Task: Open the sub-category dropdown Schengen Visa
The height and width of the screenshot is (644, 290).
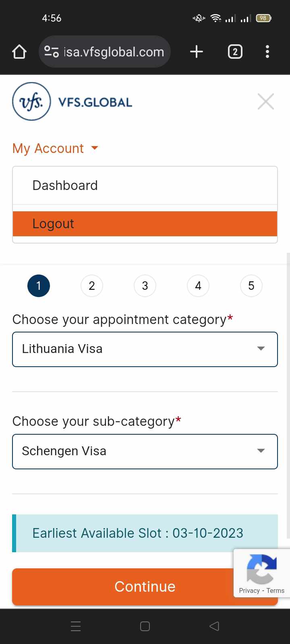Action: click(x=145, y=451)
